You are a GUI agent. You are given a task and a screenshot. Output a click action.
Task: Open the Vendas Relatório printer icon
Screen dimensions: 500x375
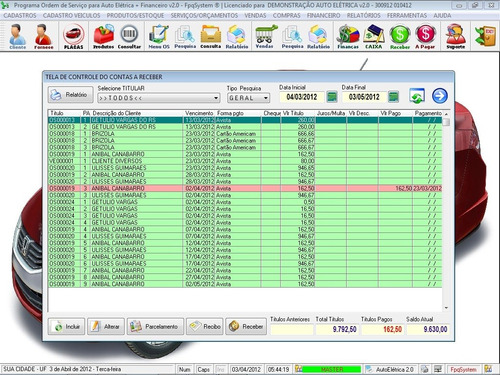(x=318, y=36)
